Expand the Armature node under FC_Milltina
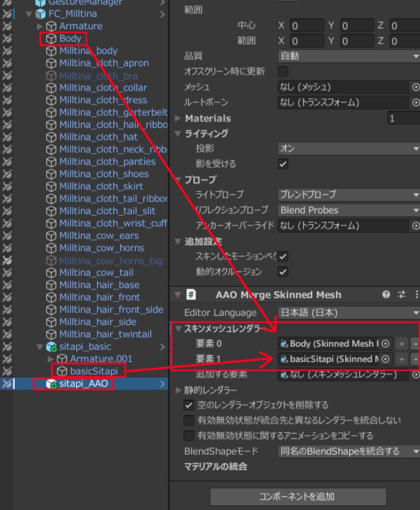Viewport: 420px width, 510px height. tap(40, 26)
